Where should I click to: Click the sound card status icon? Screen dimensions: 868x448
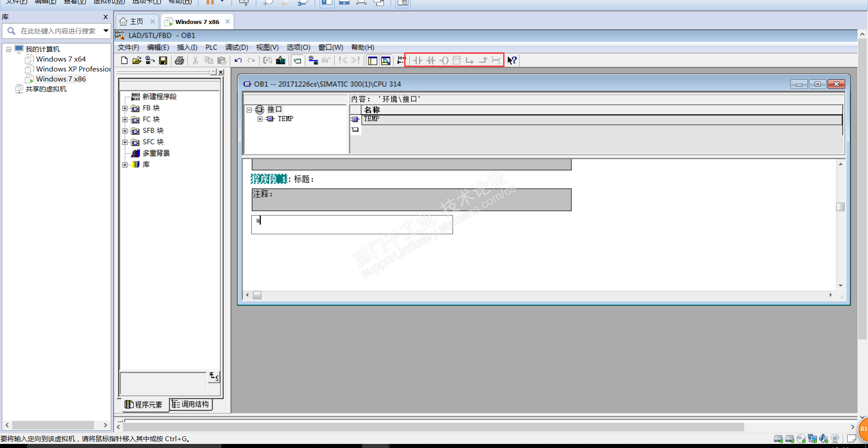(x=824, y=438)
